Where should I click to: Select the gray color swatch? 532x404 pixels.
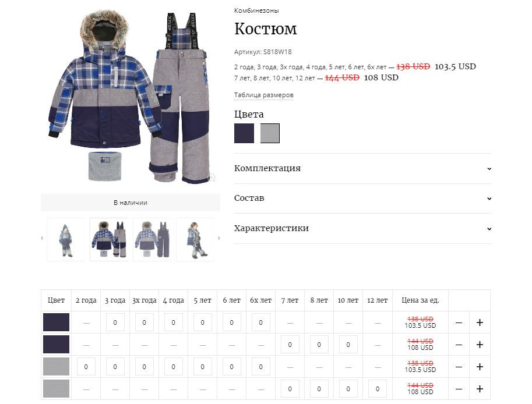(x=270, y=133)
